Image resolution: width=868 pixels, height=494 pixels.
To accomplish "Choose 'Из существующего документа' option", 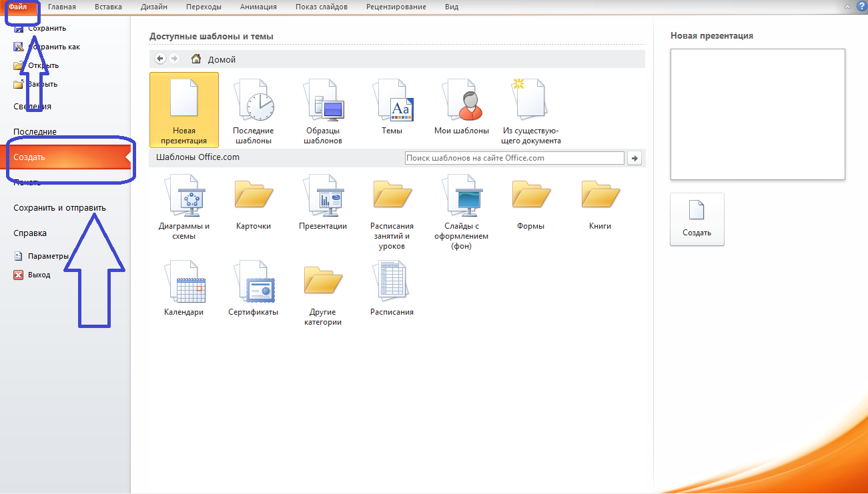I will click(531, 110).
